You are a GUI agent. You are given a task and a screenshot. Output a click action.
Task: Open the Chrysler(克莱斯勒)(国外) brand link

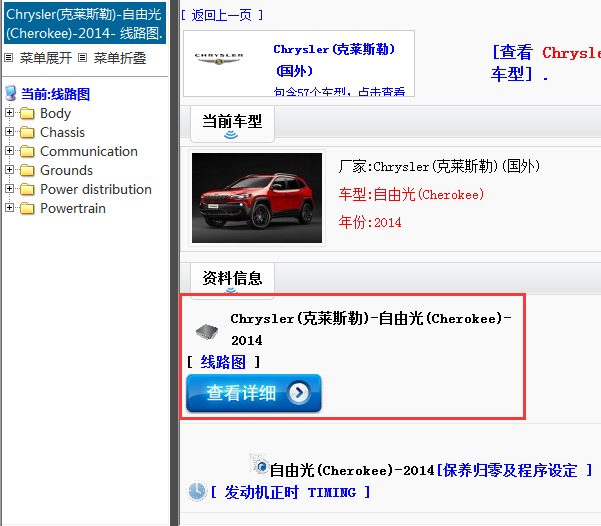pos(334,60)
